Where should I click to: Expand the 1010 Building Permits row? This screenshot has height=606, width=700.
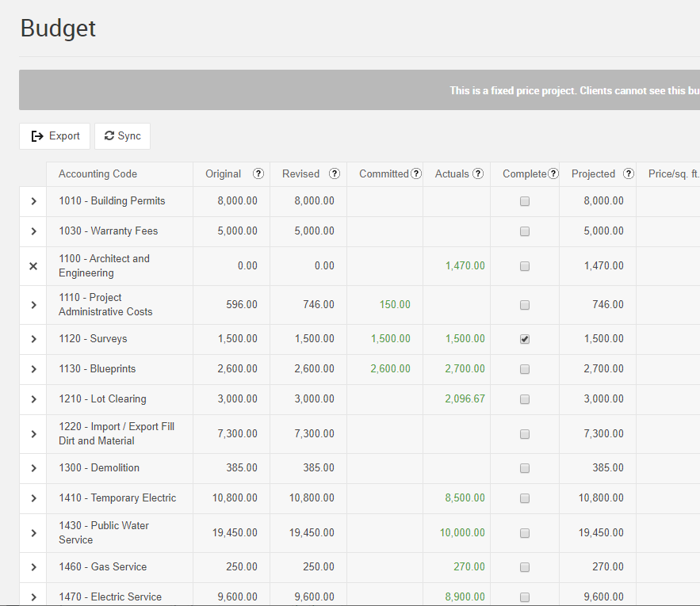pyautogui.click(x=33, y=201)
